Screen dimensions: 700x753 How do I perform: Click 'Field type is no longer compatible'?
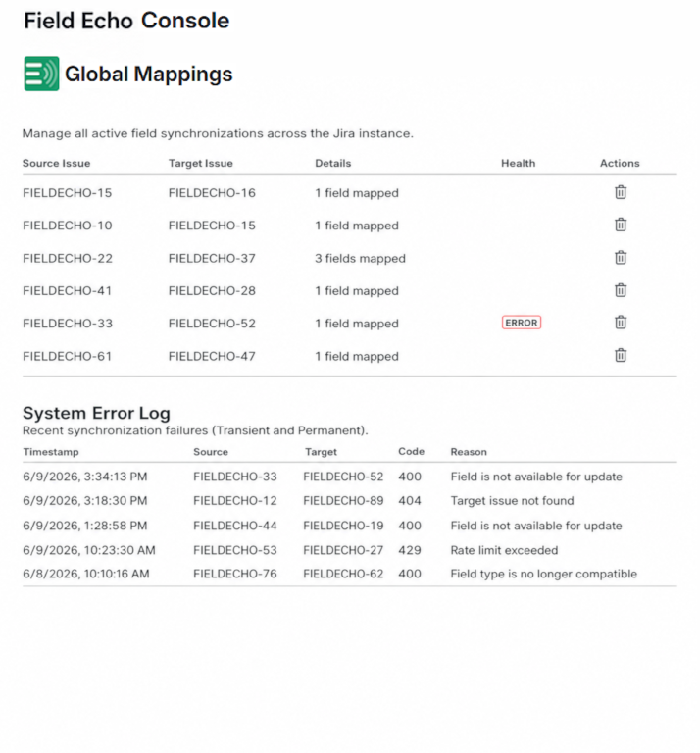point(543,574)
